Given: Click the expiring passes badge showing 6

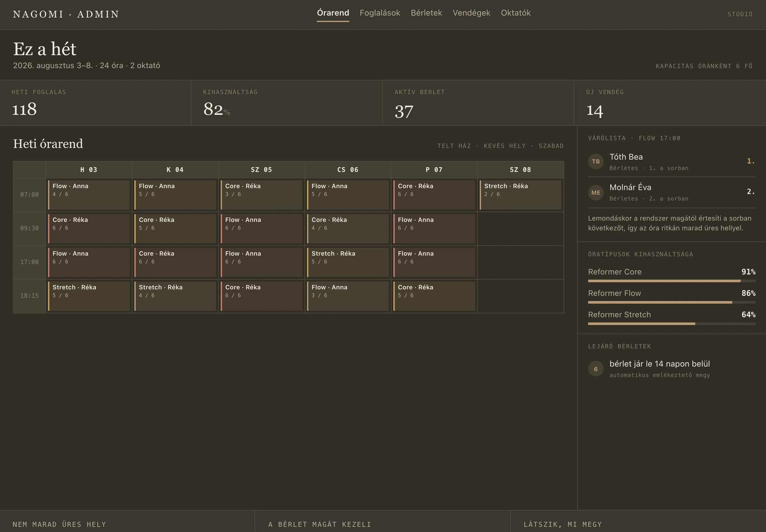Looking at the screenshot, I should [596, 369].
